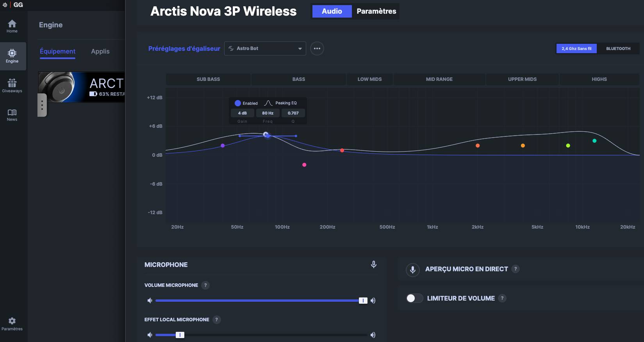Switch to 2,4 Ghz Sans fil mode
The width and height of the screenshot is (644, 342).
576,48
